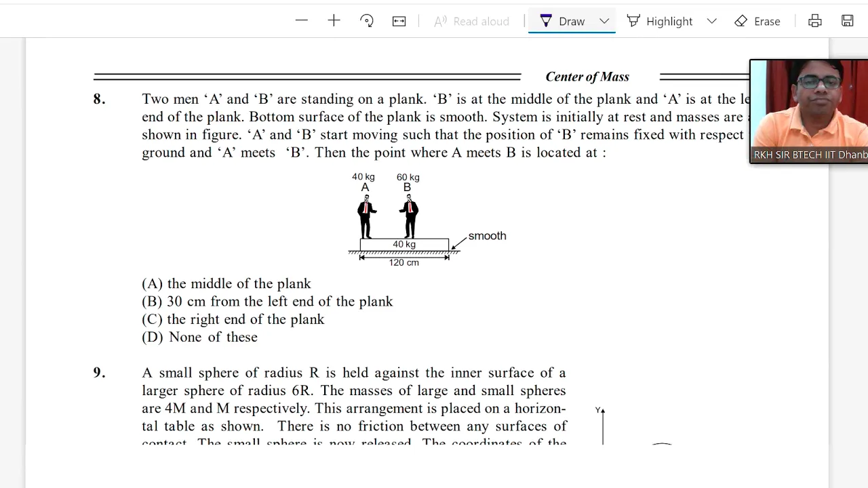The width and height of the screenshot is (868, 488).
Task: Click the man B figure in diagram
Action: pyautogui.click(x=409, y=216)
